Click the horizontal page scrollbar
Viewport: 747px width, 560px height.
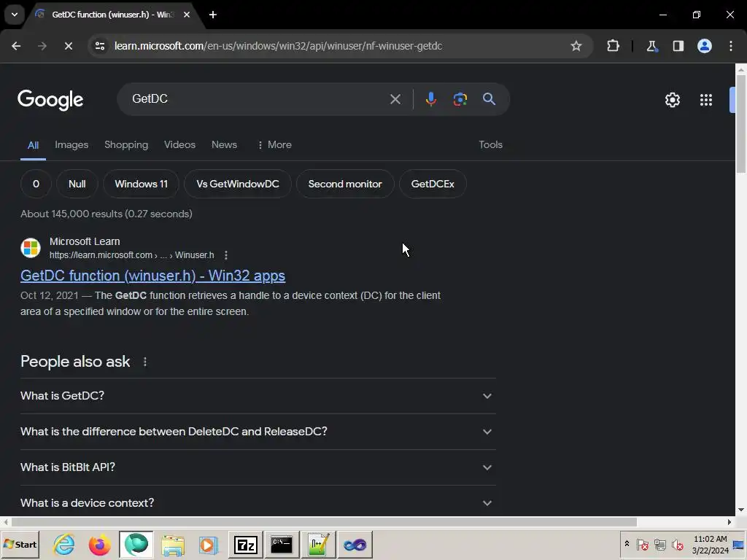(x=324, y=522)
